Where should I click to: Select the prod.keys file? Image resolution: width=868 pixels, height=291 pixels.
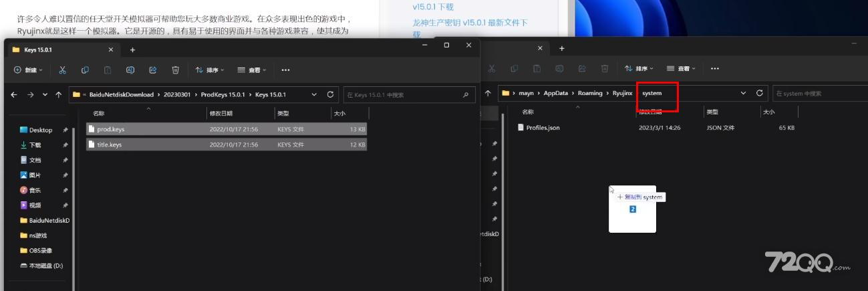click(227, 129)
